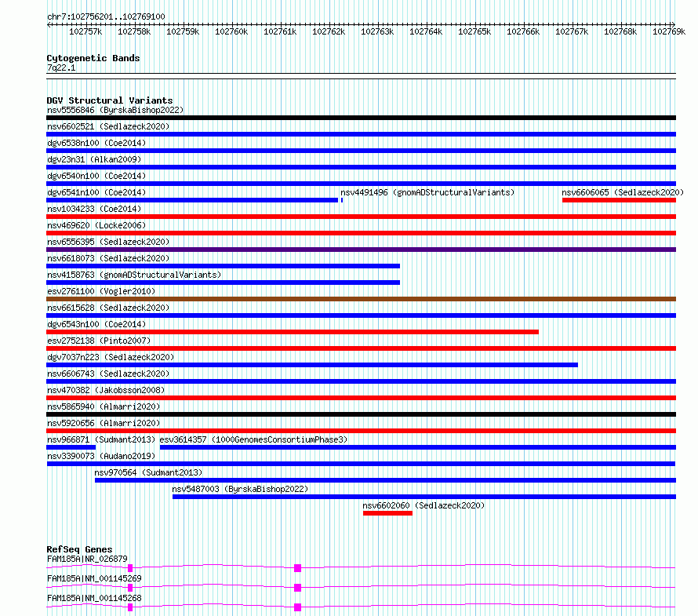Viewport: 698px width, 616px height.
Task: Click the chr7:102756201..102769100 coordinate text
Action: click(106, 16)
